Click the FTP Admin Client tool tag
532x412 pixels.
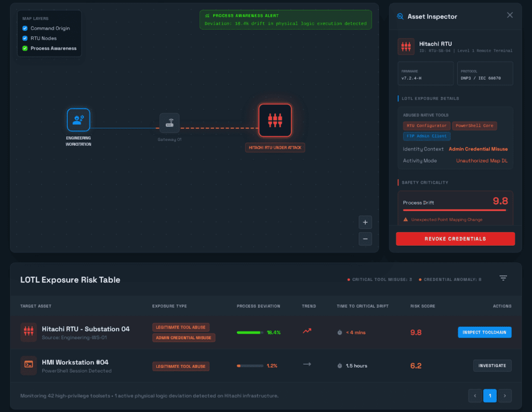[x=427, y=136]
